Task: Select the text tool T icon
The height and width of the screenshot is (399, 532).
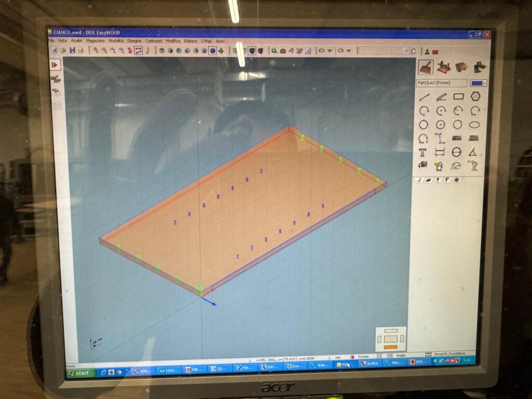Action: tap(423, 152)
